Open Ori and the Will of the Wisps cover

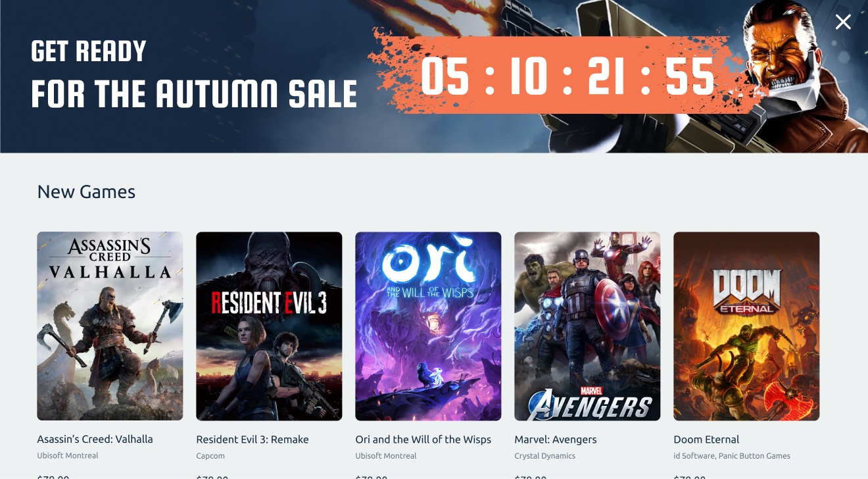click(x=428, y=326)
